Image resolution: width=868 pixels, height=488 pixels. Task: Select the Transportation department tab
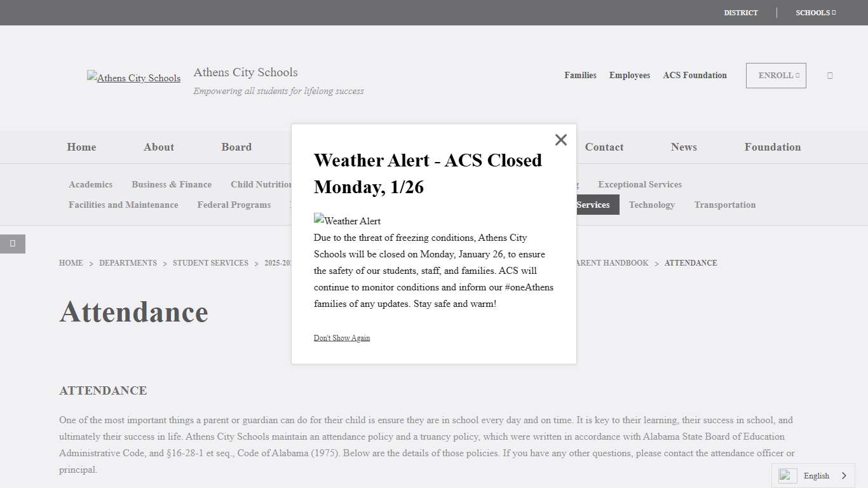pyautogui.click(x=724, y=205)
